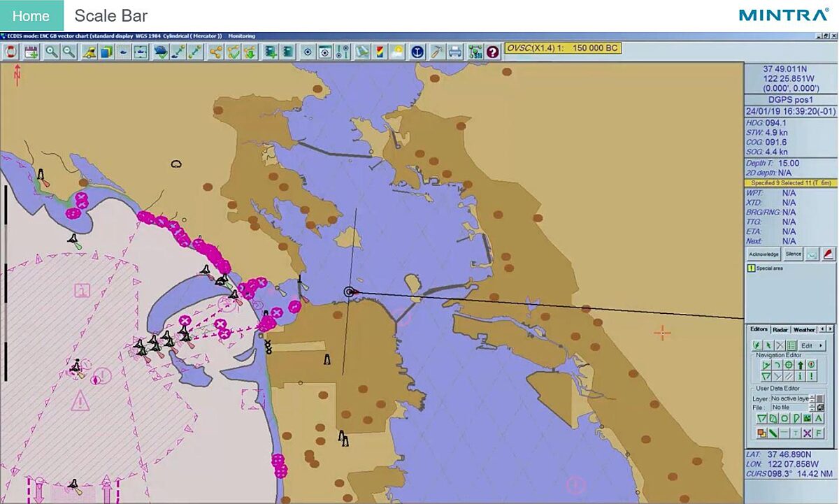Screen dimensions: 839x504
Task: Select the triangle polygon User Data tool
Action: tap(762, 418)
